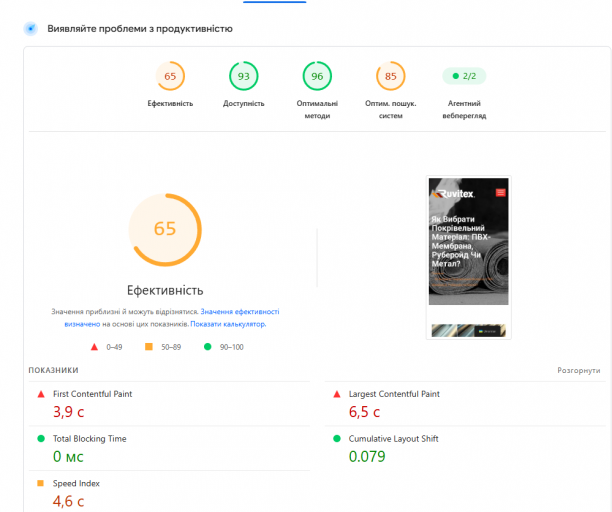Click the 0.079 value
The image size is (612, 512).
pyautogui.click(x=367, y=457)
